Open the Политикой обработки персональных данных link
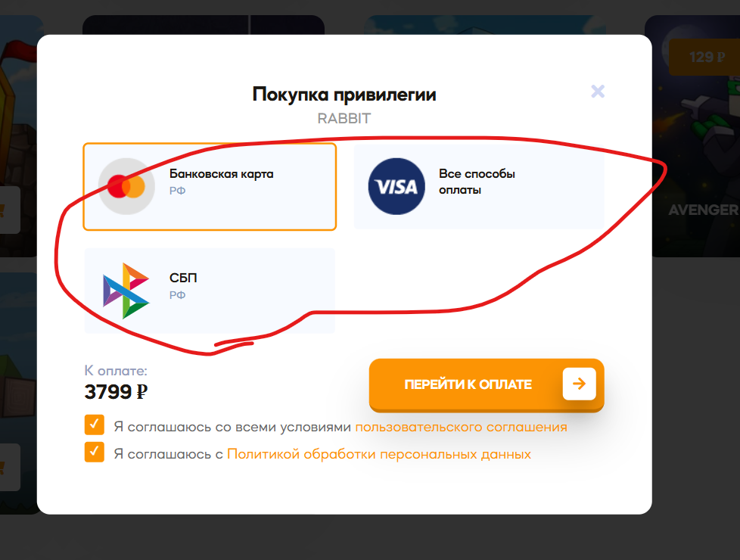Screen dimensions: 740x560 (x=379, y=454)
